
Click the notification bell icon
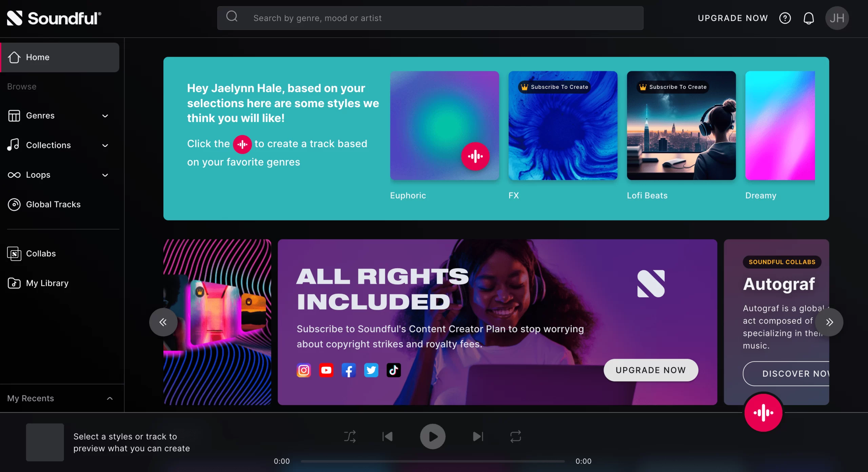808,17
